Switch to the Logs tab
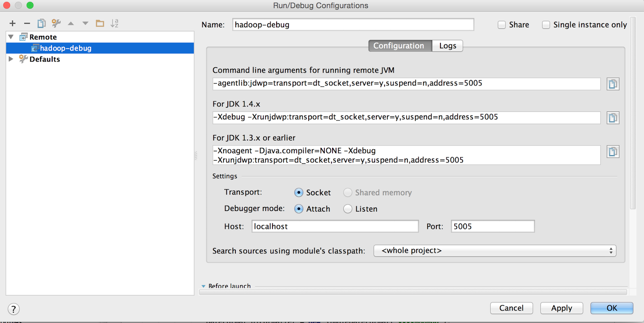Image resolution: width=644 pixels, height=323 pixels. [x=448, y=46]
